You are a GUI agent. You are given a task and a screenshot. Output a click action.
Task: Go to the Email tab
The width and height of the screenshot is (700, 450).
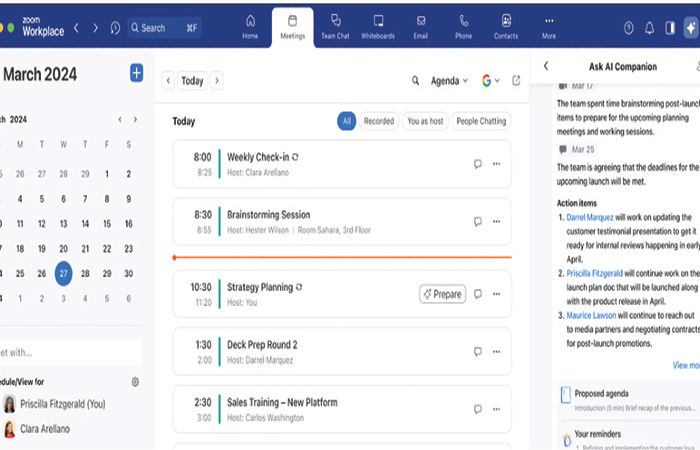421,27
